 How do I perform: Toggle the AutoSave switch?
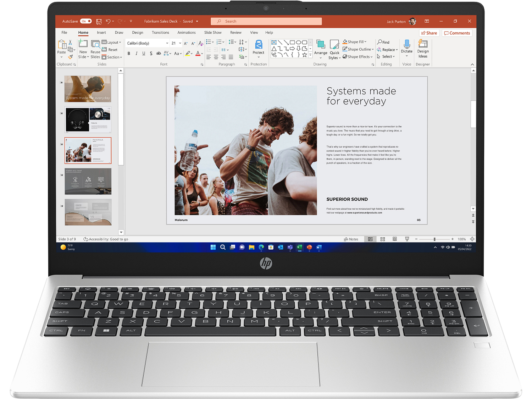[86, 21]
